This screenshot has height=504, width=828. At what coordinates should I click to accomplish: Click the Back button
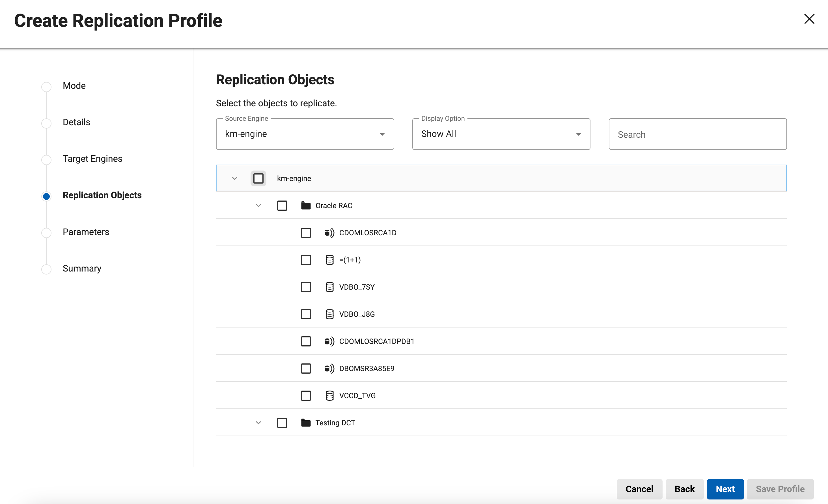tap(684, 489)
